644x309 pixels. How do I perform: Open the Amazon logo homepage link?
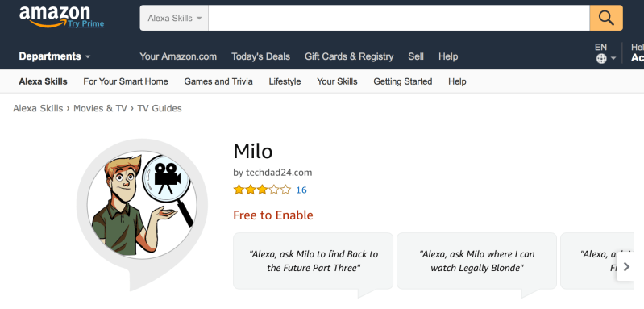click(x=54, y=16)
